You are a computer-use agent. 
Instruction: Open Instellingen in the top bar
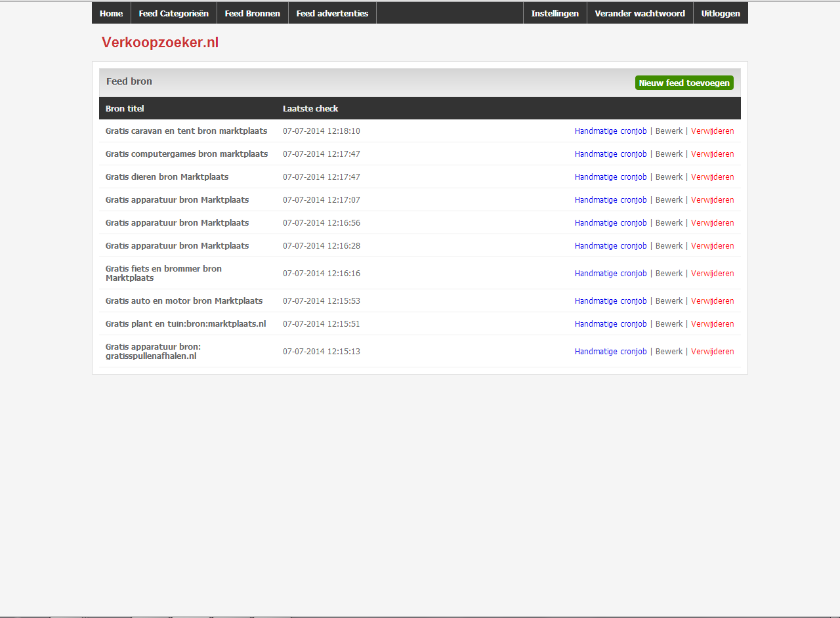coord(555,13)
